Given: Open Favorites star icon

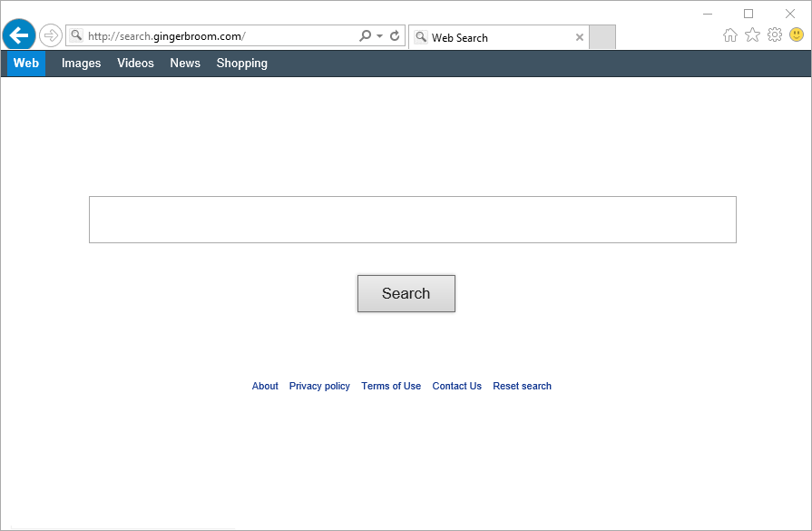Looking at the screenshot, I should [x=752, y=34].
